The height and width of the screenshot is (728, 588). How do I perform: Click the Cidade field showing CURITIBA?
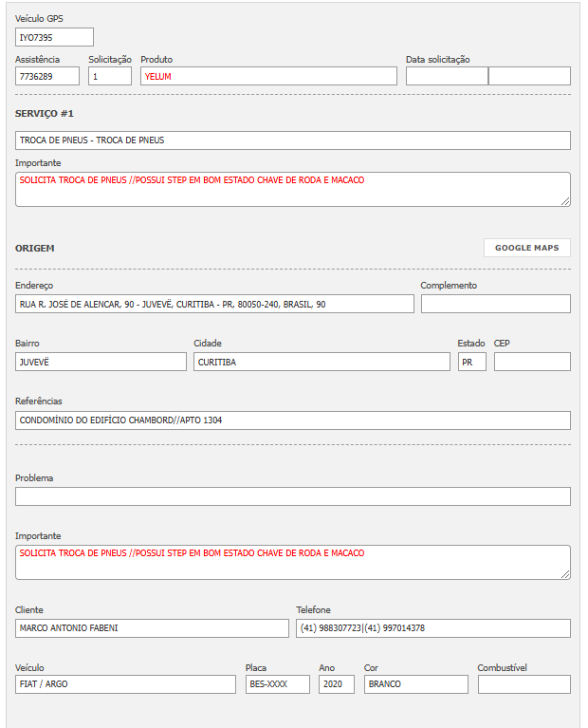[322, 362]
